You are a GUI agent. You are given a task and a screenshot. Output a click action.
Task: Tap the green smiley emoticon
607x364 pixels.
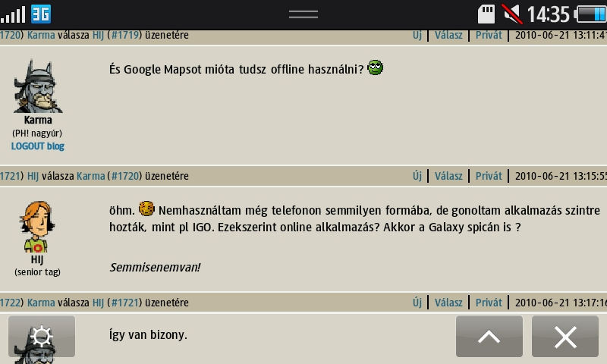click(375, 67)
